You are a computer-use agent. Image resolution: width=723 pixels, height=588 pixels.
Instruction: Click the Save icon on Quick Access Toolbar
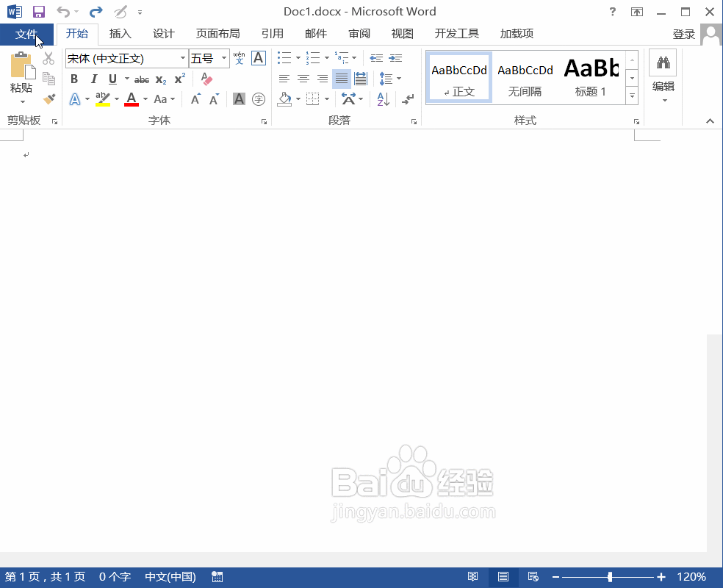click(38, 11)
